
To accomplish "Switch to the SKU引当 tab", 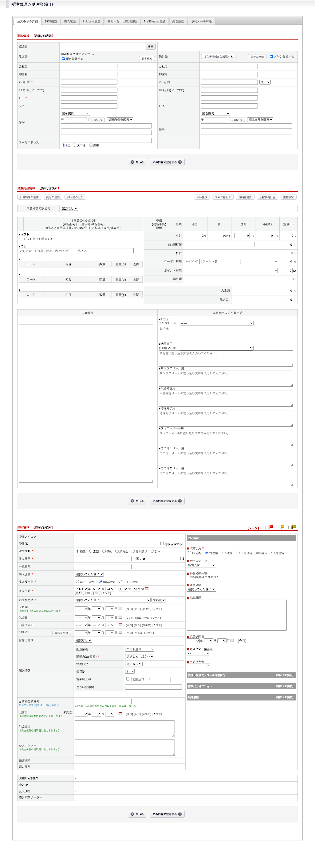I will point(51,22).
